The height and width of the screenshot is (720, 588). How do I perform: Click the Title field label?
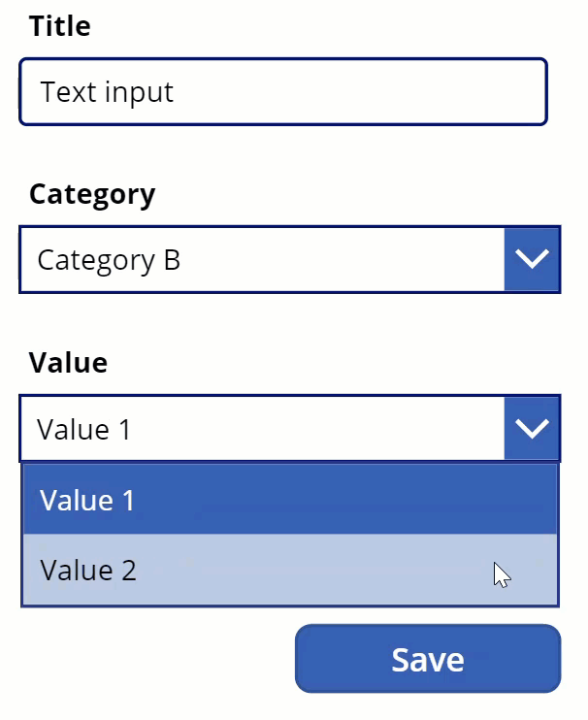(x=60, y=26)
